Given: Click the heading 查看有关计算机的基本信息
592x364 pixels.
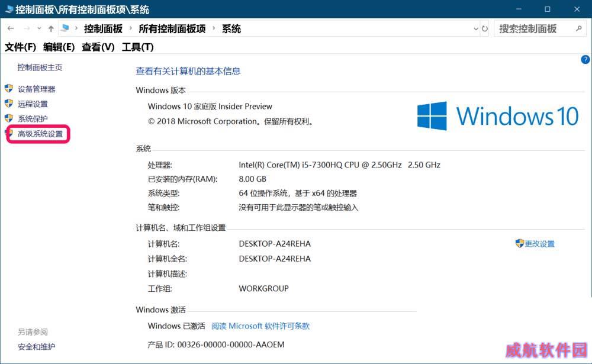Looking at the screenshot, I should tap(188, 71).
